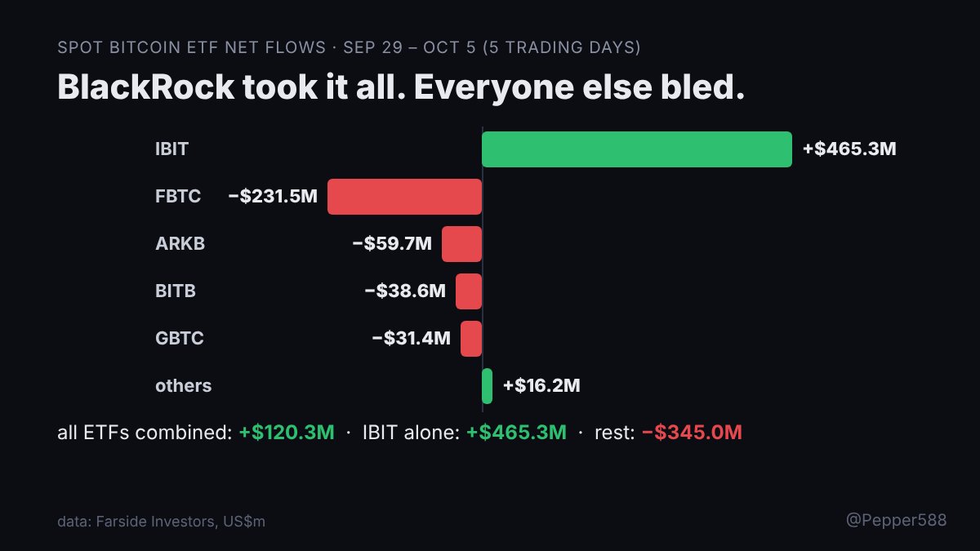Click the combined total +$120.3M figure
This screenshot has width=980, height=551.
[x=287, y=433]
